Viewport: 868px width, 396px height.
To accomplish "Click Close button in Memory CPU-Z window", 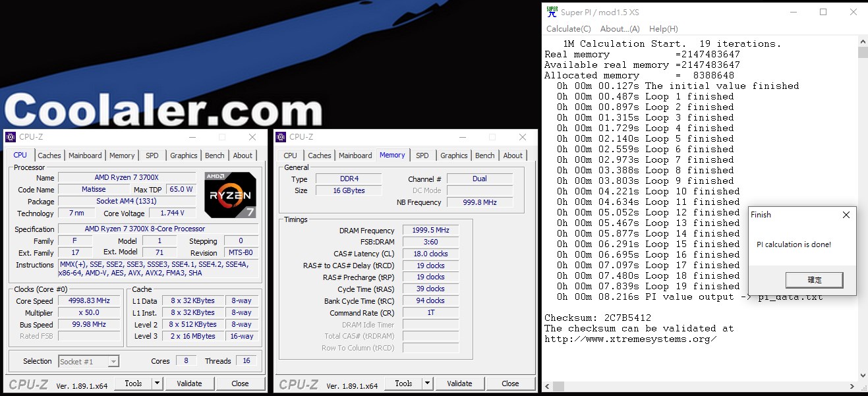I will pyautogui.click(x=510, y=383).
